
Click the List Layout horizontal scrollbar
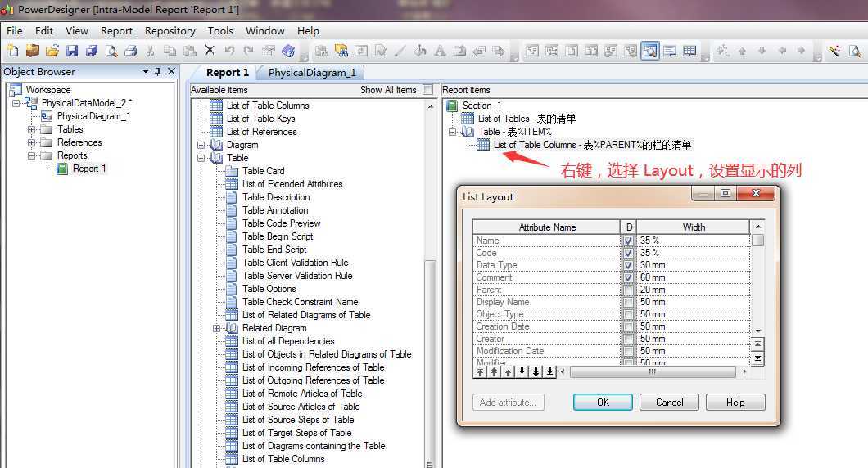pyautogui.click(x=653, y=371)
